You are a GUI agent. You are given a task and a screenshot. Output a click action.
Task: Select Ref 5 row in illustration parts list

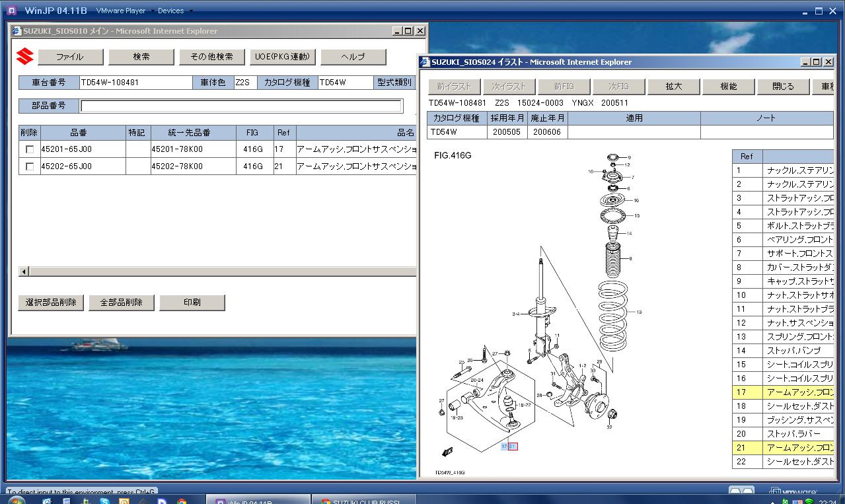pyautogui.click(x=783, y=226)
